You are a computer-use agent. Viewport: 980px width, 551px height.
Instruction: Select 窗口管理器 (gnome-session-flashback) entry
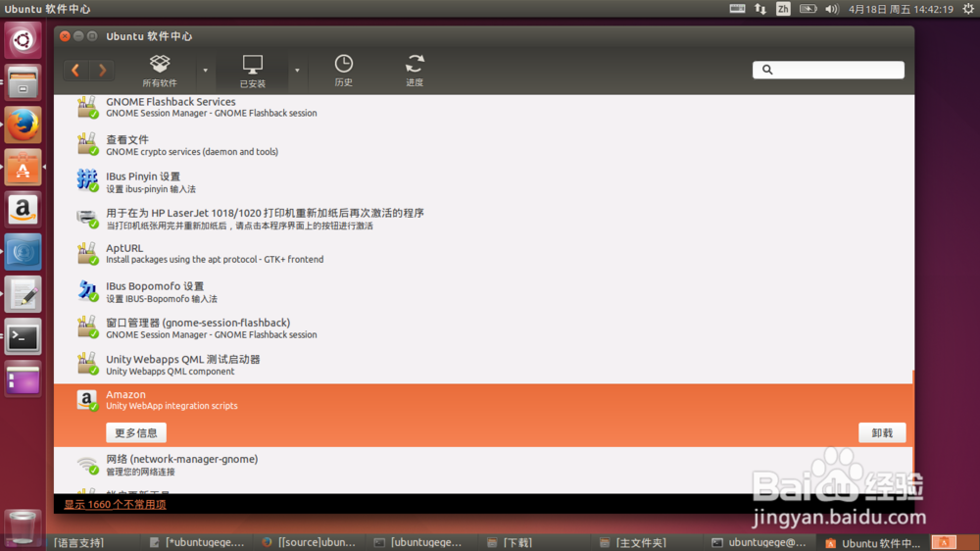(x=484, y=327)
